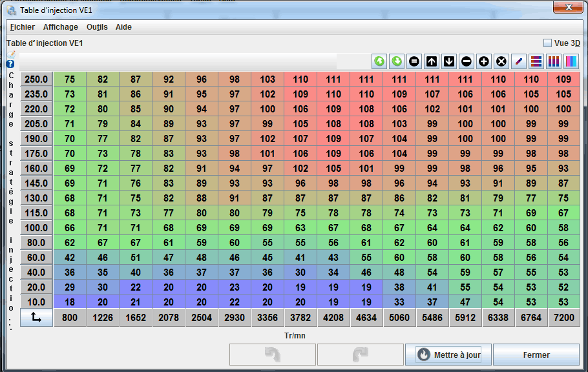Screen dimensions: 588x372
Task: Click the blue question mark help icon
Action: point(10,64)
